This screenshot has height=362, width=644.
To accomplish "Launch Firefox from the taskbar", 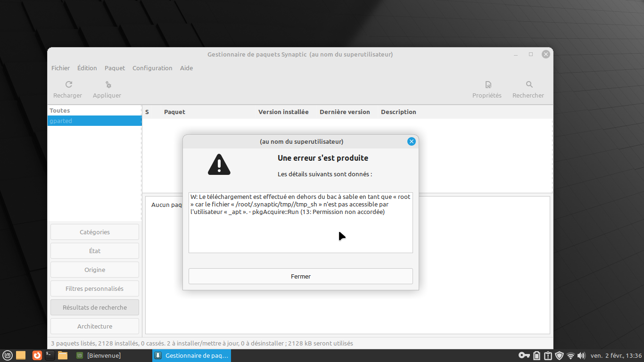I will click(x=37, y=355).
